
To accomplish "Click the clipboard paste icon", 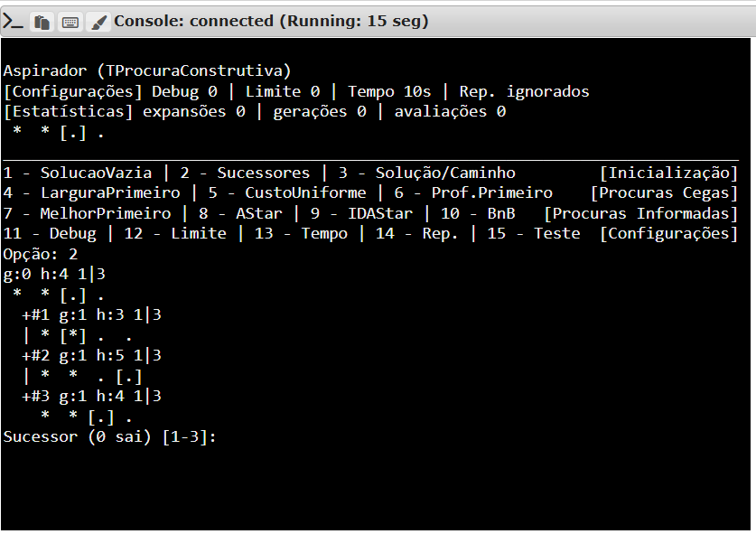I will pos(42,22).
